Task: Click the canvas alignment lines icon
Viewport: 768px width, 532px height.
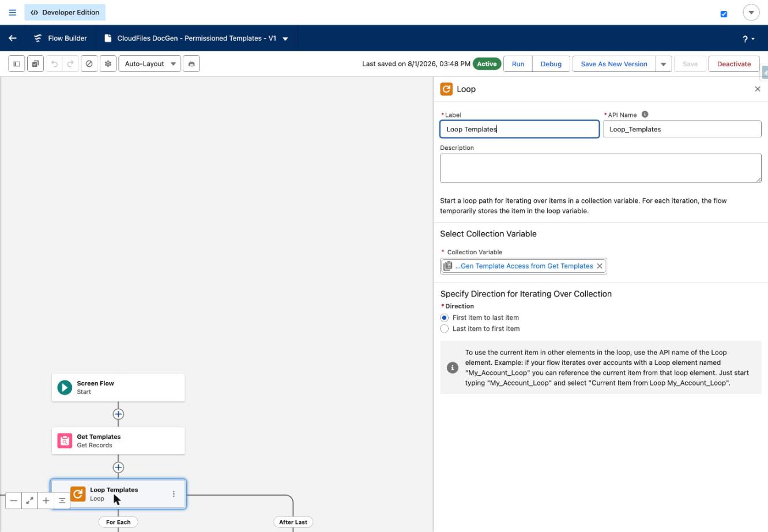Action: (62, 500)
